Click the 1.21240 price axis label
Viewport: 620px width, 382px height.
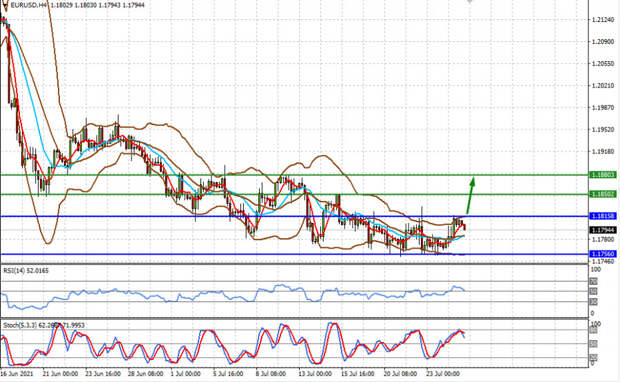point(603,19)
